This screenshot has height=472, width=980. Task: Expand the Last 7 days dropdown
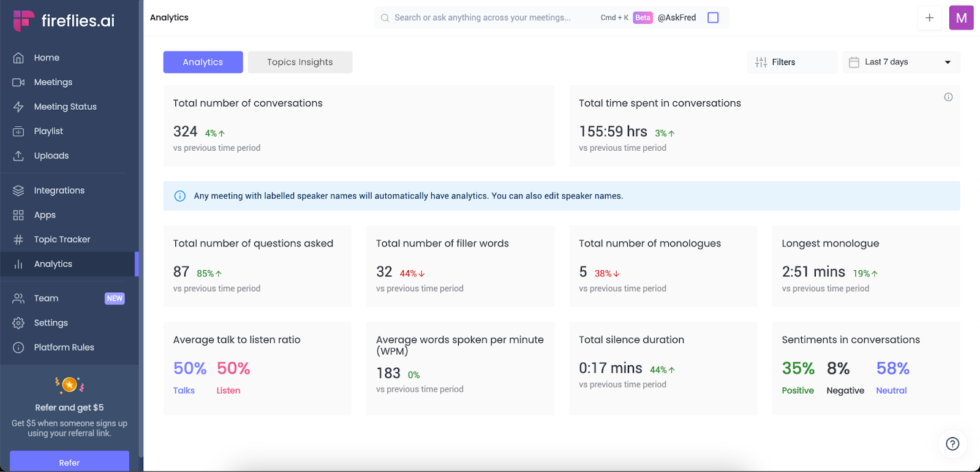(901, 62)
